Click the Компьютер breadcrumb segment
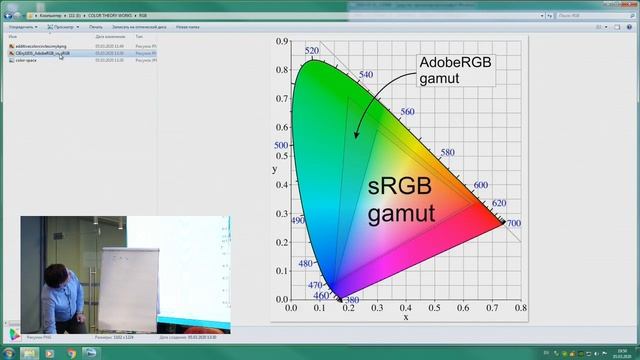 pyautogui.click(x=50, y=16)
